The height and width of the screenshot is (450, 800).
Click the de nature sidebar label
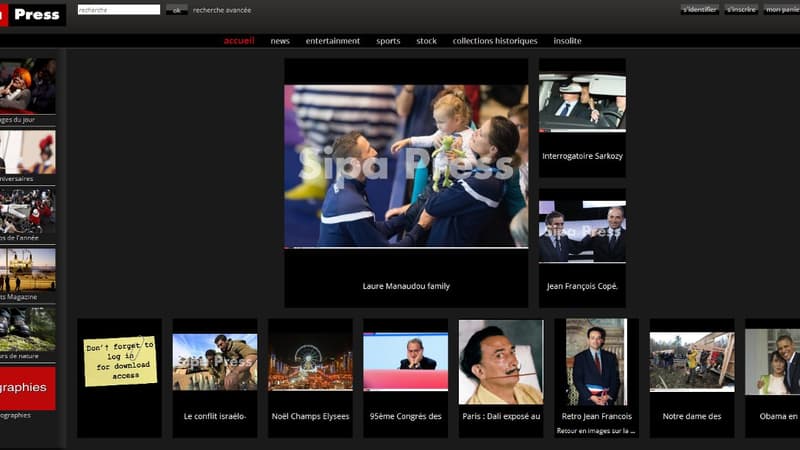point(19,356)
